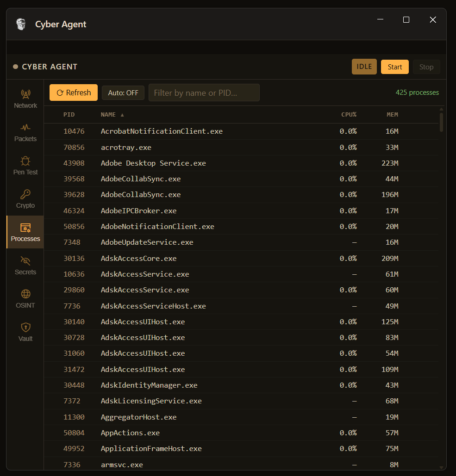Click the 209M memory value

tap(390, 259)
